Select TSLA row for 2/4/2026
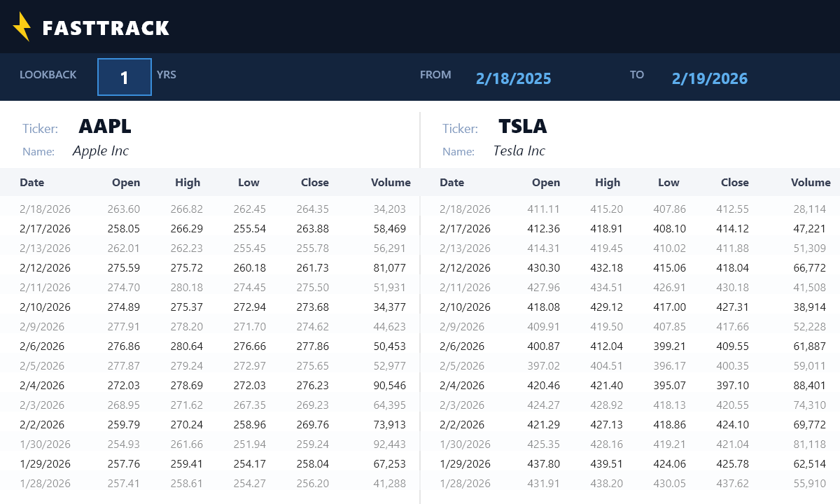840x504 pixels. 630,385
